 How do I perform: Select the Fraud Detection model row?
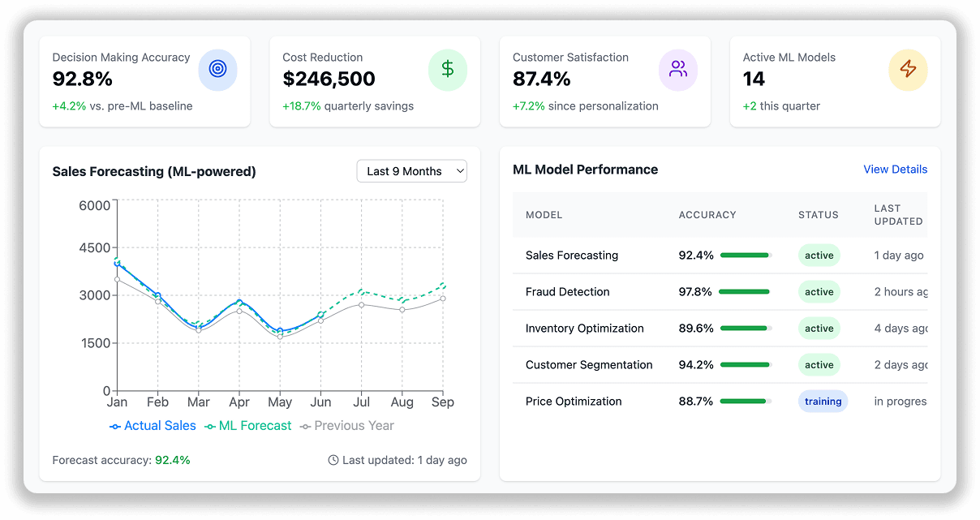coord(720,292)
